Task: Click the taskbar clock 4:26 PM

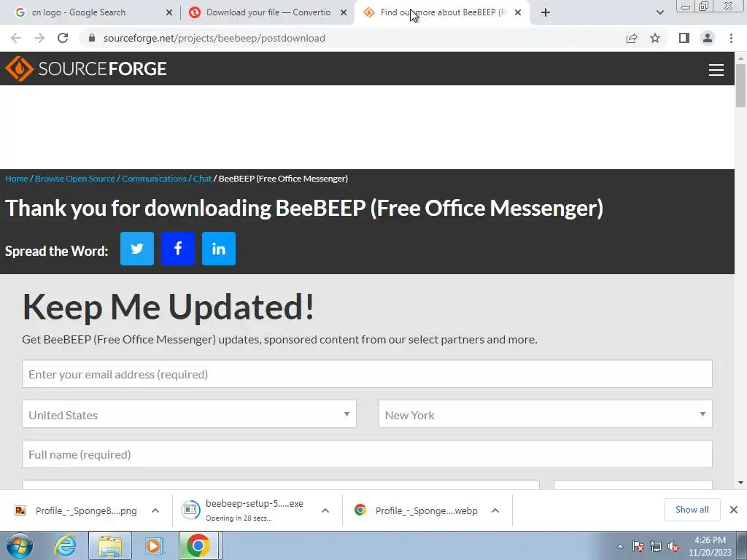Action: pyautogui.click(x=710, y=546)
